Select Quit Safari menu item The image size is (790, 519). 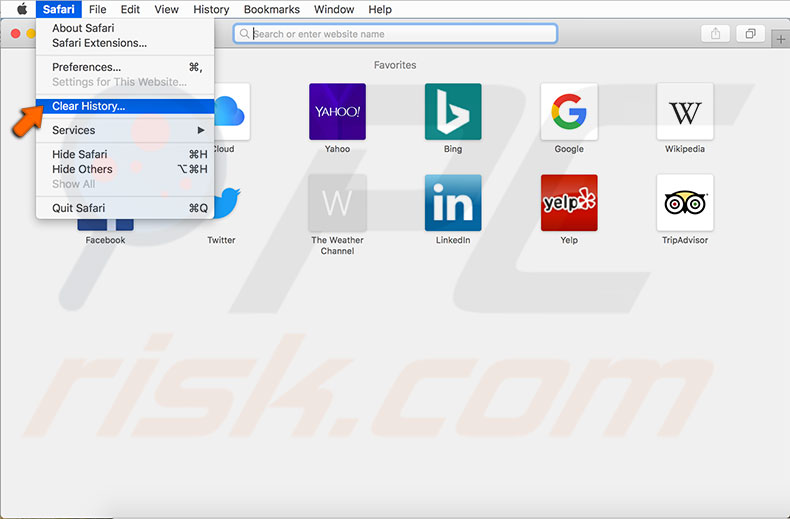point(125,208)
